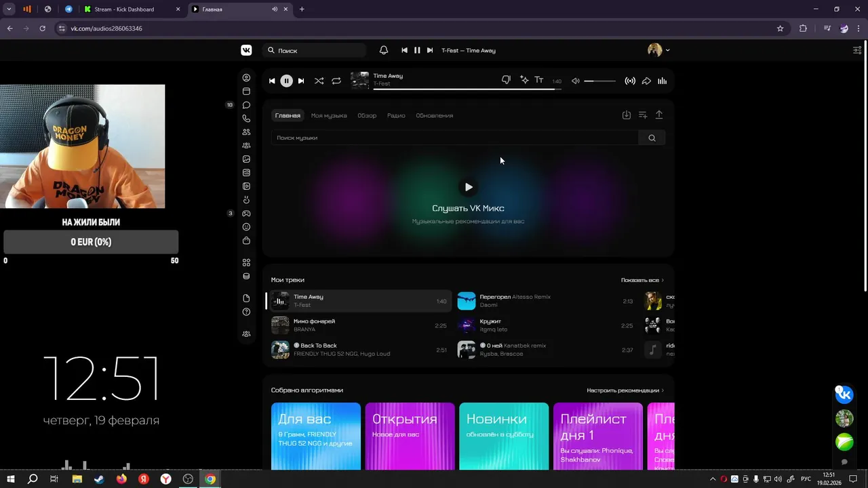This screenshot has height=488, width=868.
Task: Click the 'Поиск музыки' input field
Action: pyautogui.click(x=455, y=138)
